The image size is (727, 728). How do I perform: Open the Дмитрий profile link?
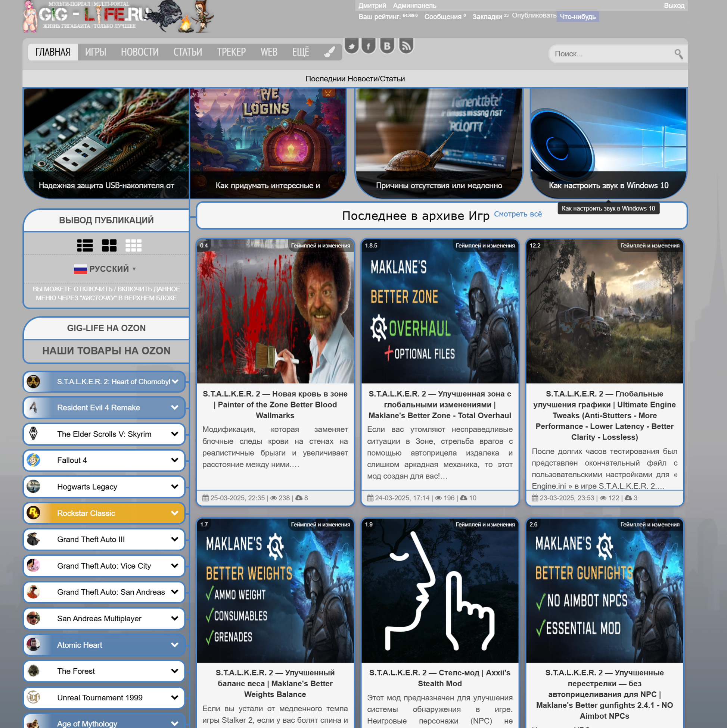pos(372,6)
